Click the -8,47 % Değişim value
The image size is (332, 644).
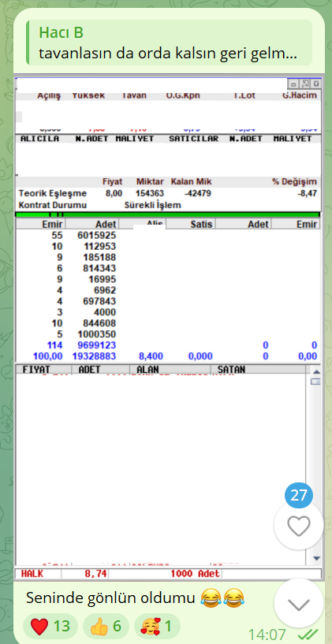[307, 193]
